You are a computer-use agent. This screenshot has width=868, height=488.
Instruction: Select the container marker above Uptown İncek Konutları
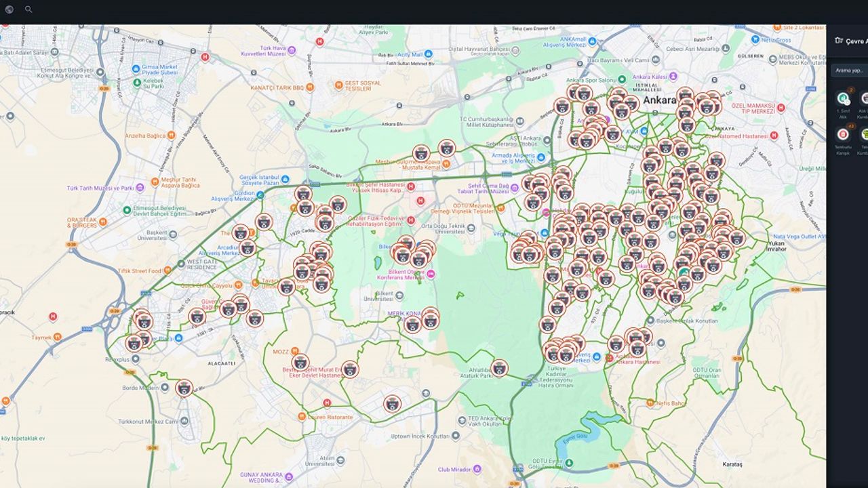(x=392, y=404)
